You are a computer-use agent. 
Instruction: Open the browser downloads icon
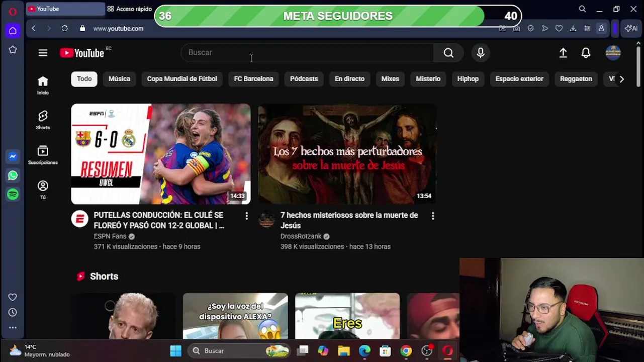(x=573, y=29)
